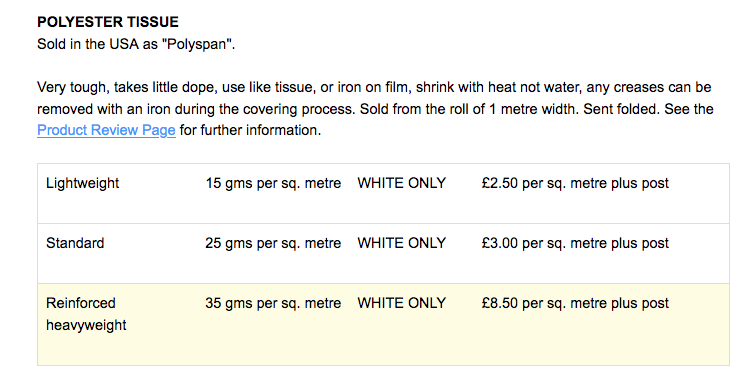Image resolution: width=754 pixels, height=382 pixels.
Task: Select the Lightweight row label
Action: click(x=82, y=183)
